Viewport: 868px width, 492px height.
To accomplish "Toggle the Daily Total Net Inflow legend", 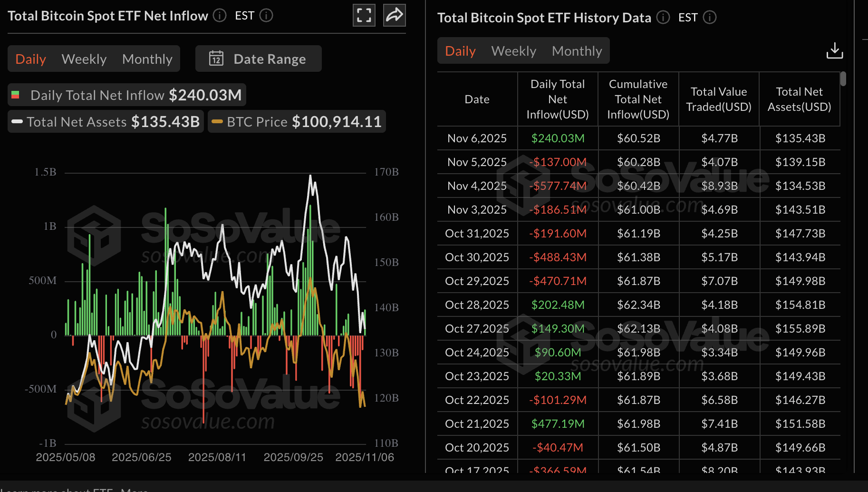I will (x=126, y=95).
